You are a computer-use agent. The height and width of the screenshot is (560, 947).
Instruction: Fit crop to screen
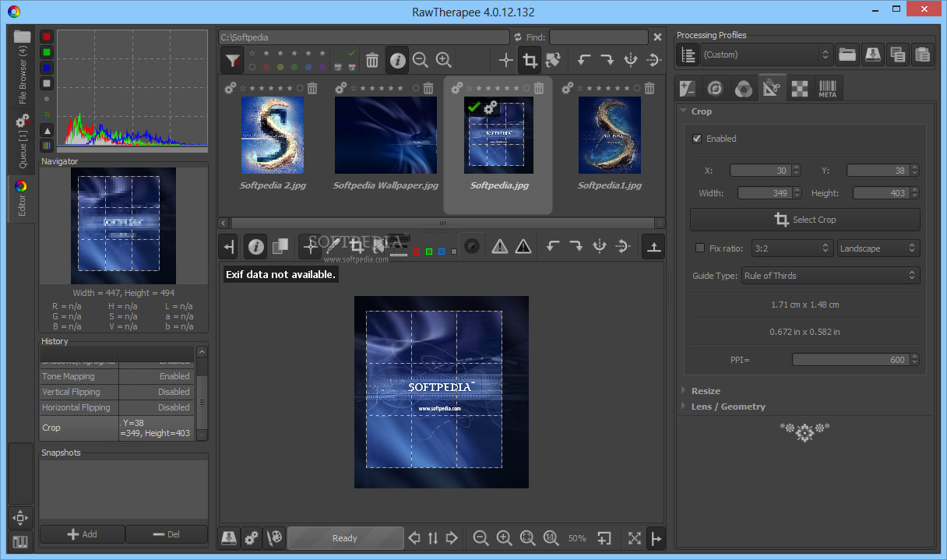point(527,537)
